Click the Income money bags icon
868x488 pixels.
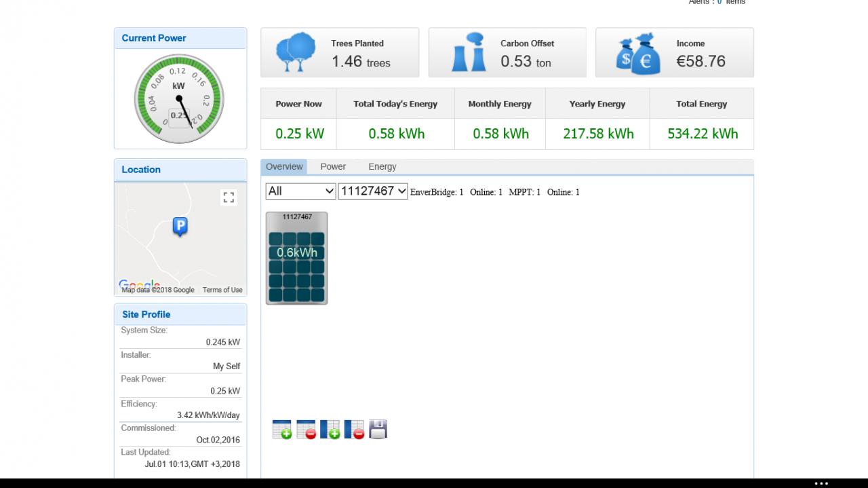638,54
